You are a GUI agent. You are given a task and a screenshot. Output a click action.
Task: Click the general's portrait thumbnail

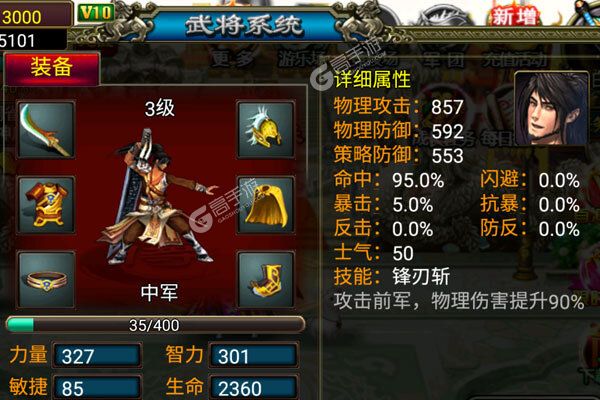coord(551,108)
